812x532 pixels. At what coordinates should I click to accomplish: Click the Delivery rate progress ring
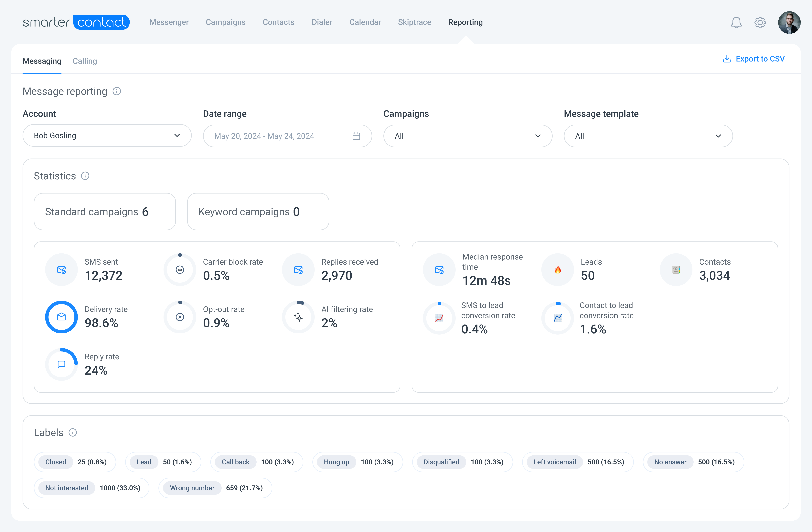[x=61, y=317]
